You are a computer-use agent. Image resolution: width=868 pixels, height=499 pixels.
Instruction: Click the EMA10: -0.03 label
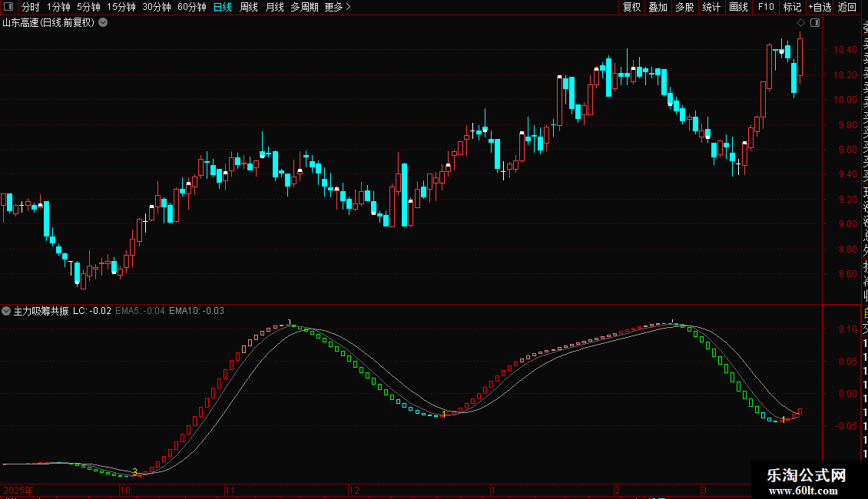(x=197, y=311)
